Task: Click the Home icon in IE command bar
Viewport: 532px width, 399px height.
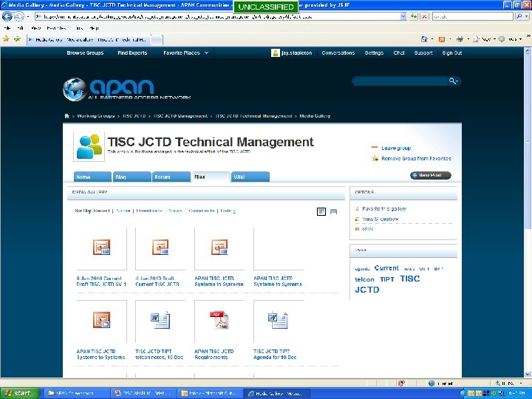Action: (x=424, y=39)
